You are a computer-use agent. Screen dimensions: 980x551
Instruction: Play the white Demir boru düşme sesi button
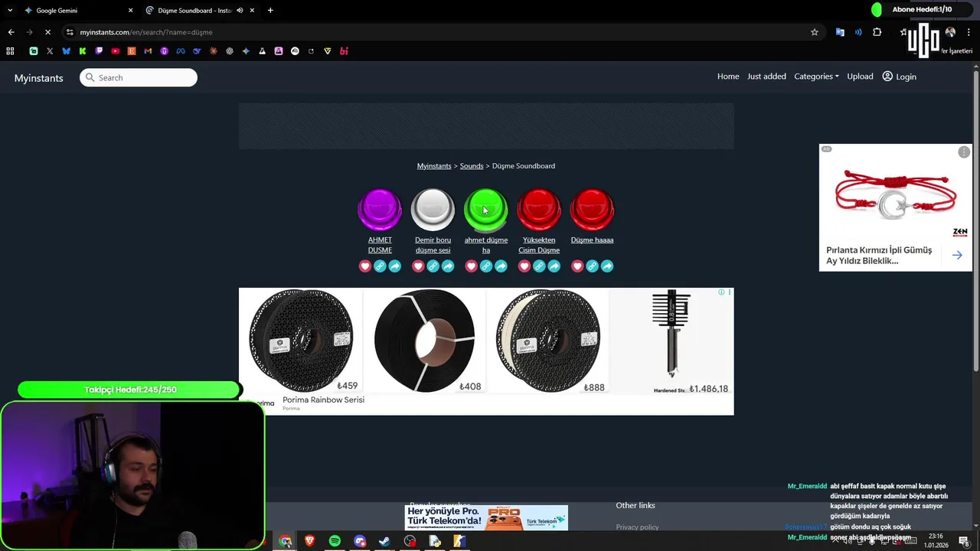click(433, 210)
